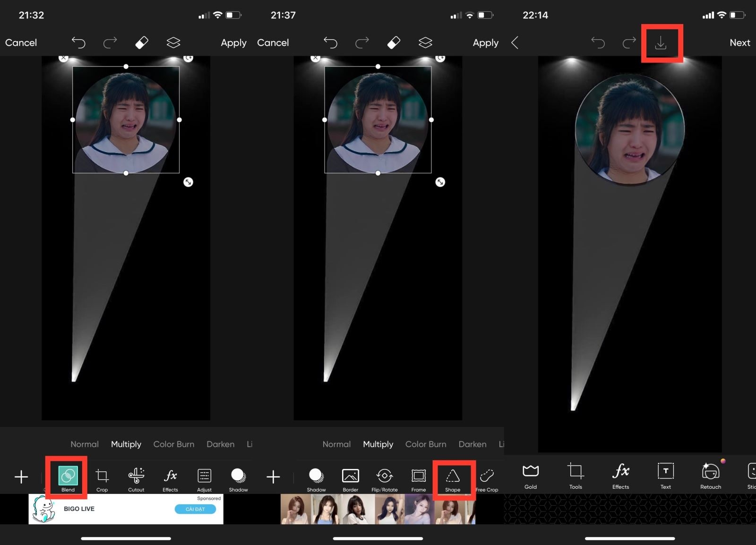756x545 pixels.
Task: Select the eraser icon on the 21:32 screen
Action: point(142,43)
